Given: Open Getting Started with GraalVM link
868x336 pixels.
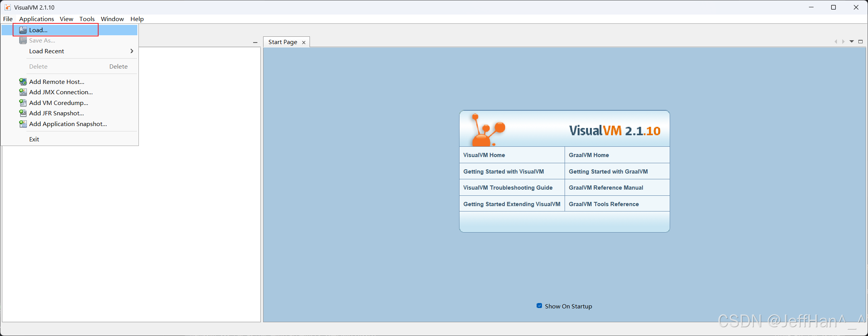Looking at the screenshot, I should (608, 172).
